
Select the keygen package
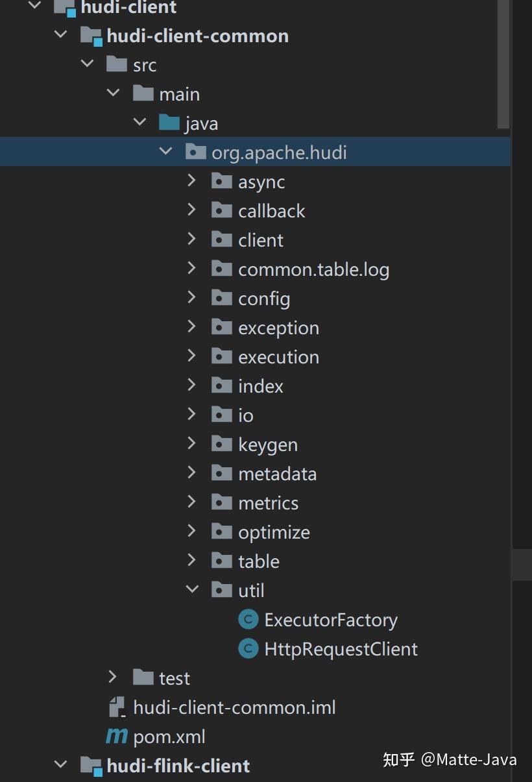click(x=267, y=445)
